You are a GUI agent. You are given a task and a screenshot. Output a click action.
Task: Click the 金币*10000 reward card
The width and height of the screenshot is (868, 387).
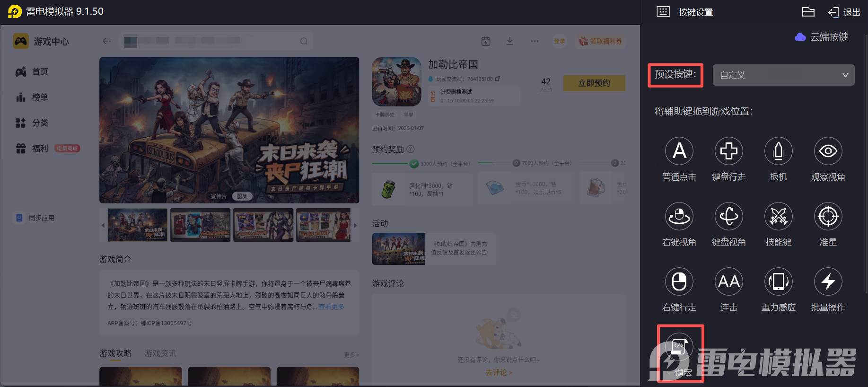(526, 188)
